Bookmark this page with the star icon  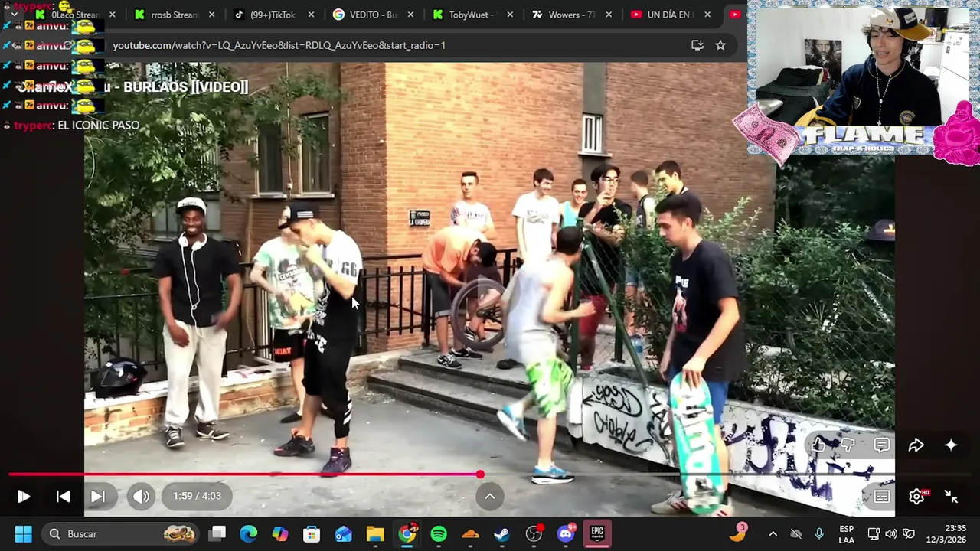[720, 45]
